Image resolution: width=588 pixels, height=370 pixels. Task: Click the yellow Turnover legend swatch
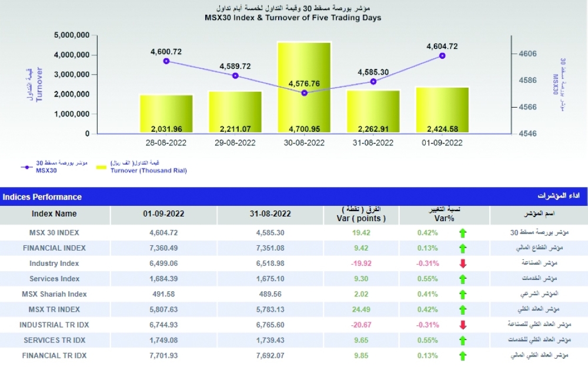(x=99, y=167)
